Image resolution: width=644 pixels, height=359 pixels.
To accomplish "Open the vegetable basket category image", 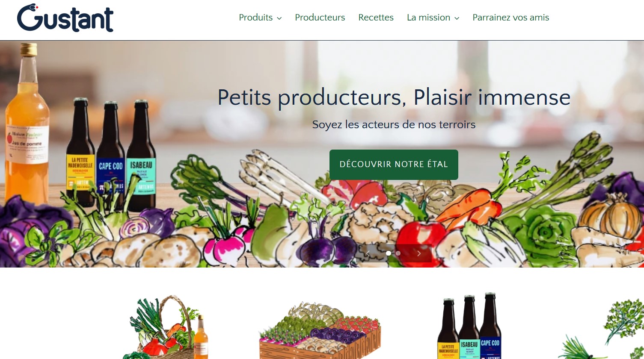I will [166, 327].
